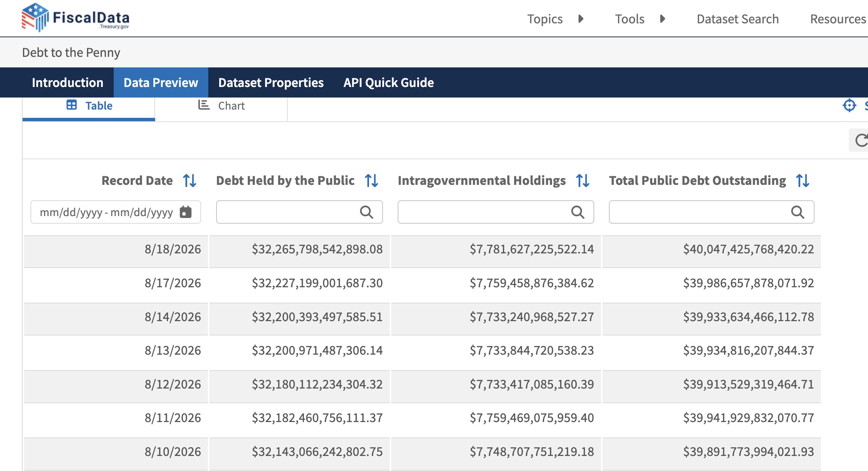868x471 pixels.
Task: Expand the Tools menu arrow
Action: (663, 19)
